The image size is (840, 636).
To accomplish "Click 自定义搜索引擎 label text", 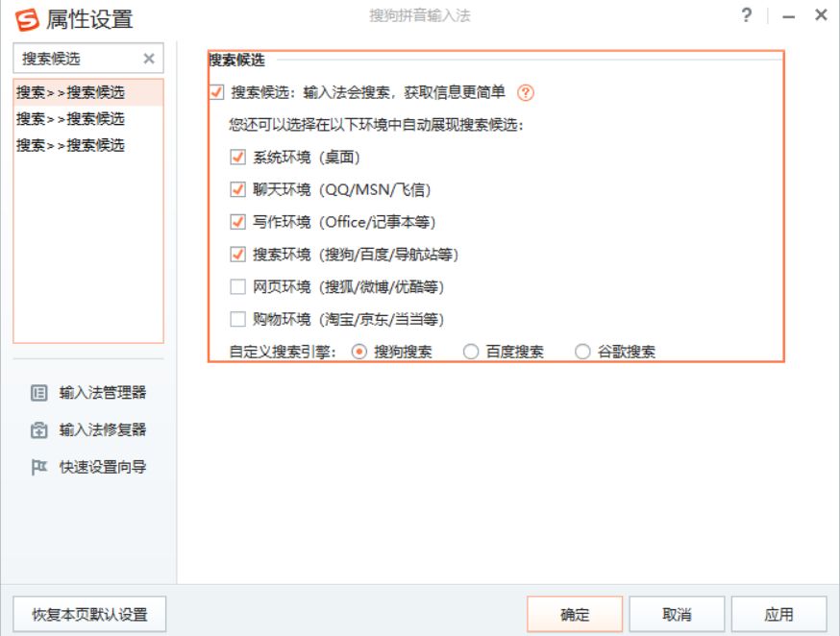I will click(283, 353).
